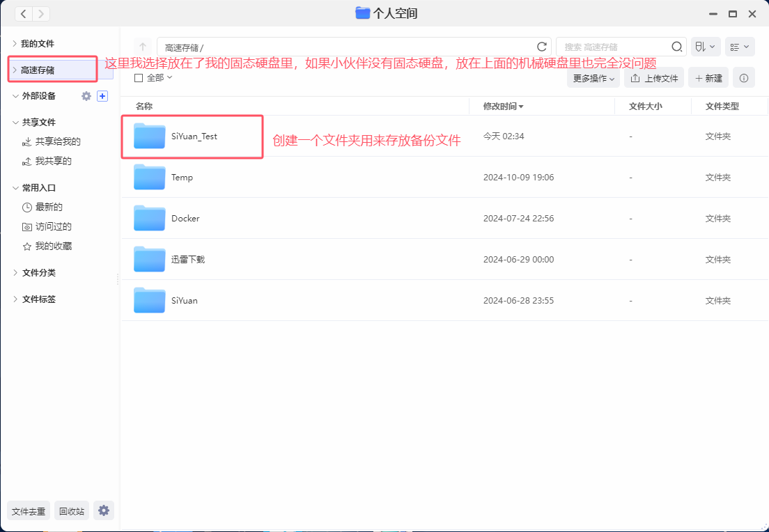769x532 pixels.
Task: Click the search 高速存储 input field
Action: pyautogui.click(x=613, y=47)
